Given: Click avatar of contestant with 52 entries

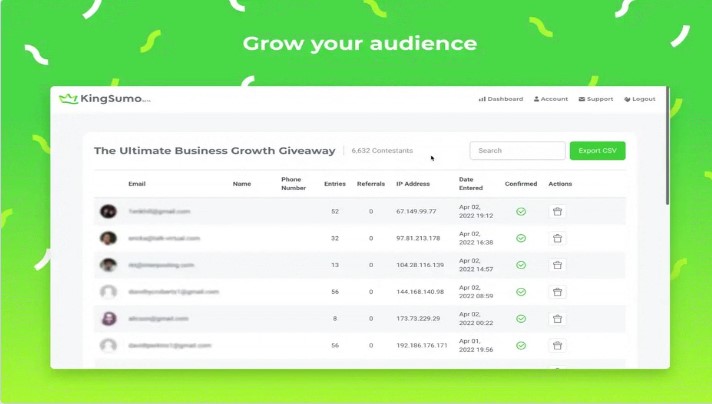Looking at the screenshot, I should [x=108, y=212].
